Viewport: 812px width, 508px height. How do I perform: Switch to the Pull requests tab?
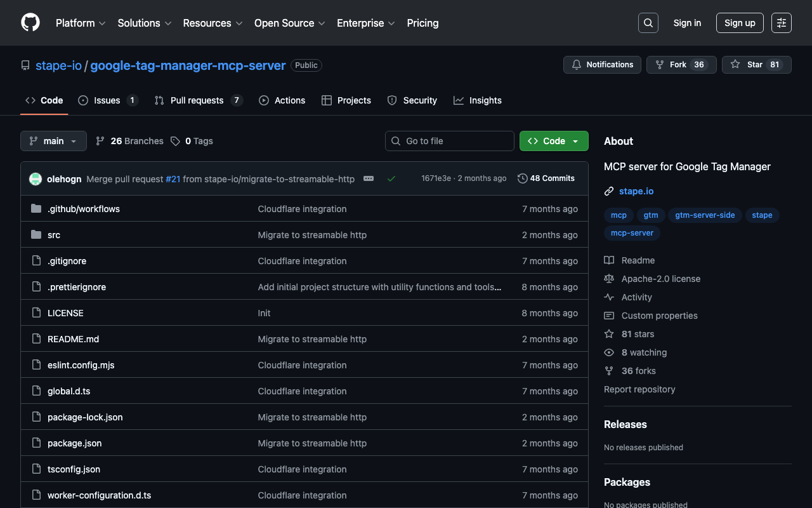pyautogui.click(x=197, y=100)
